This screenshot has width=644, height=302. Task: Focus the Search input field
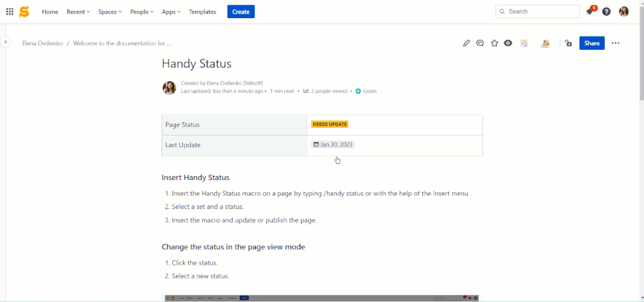coord(538,12)
